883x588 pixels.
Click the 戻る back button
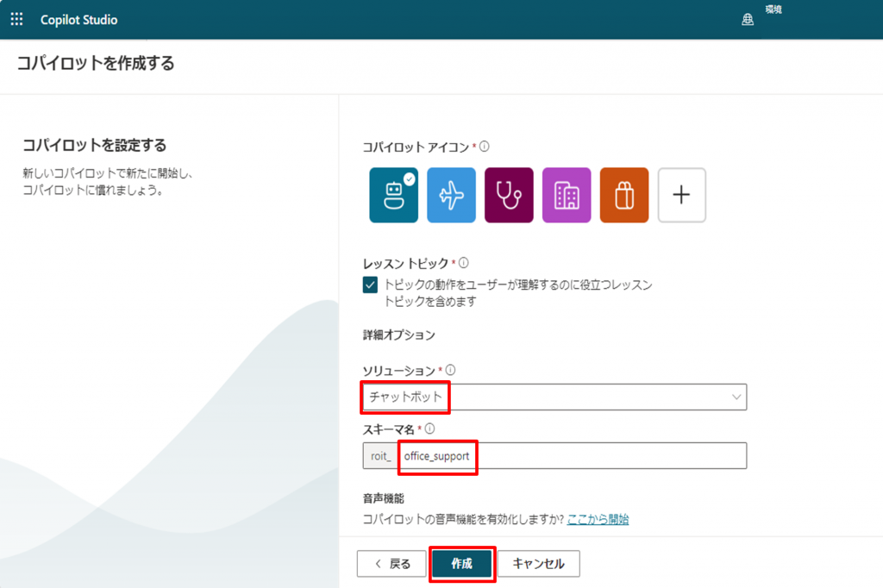coord(391,563)
